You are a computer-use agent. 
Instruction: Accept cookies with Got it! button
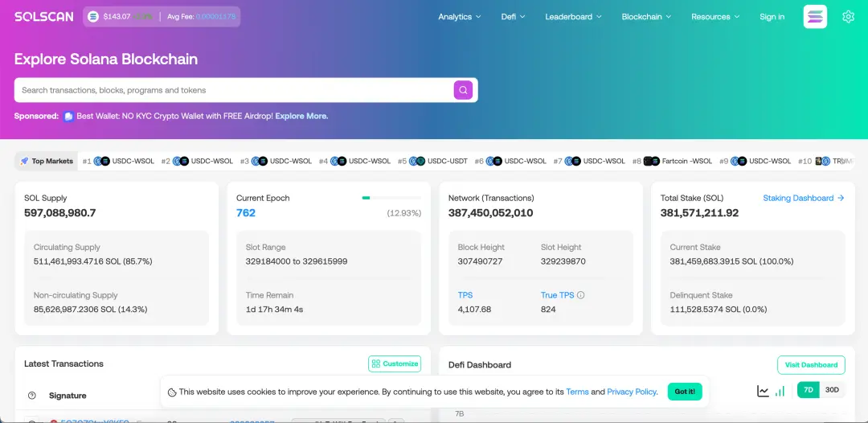(x=685, y=392)
